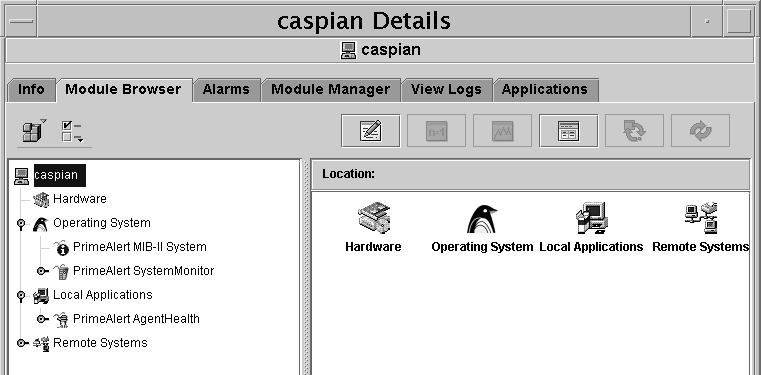Select the Module Browser tab
761x375 pixels.
point(123,90)
